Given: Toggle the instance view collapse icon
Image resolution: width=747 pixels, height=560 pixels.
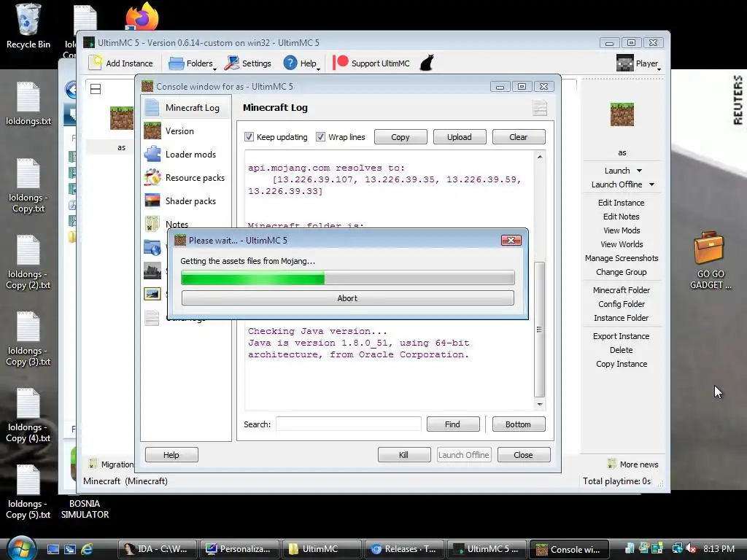Looking at the screenshot, I should click(96, 89).
